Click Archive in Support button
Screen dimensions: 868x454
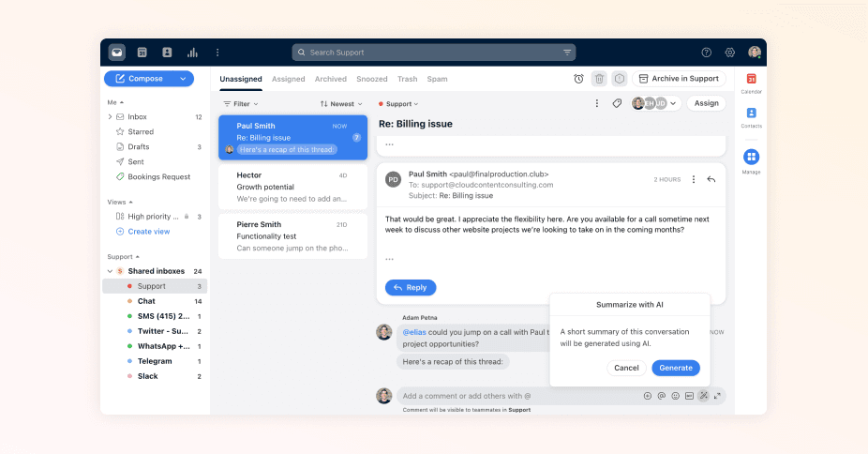point(680,79)
